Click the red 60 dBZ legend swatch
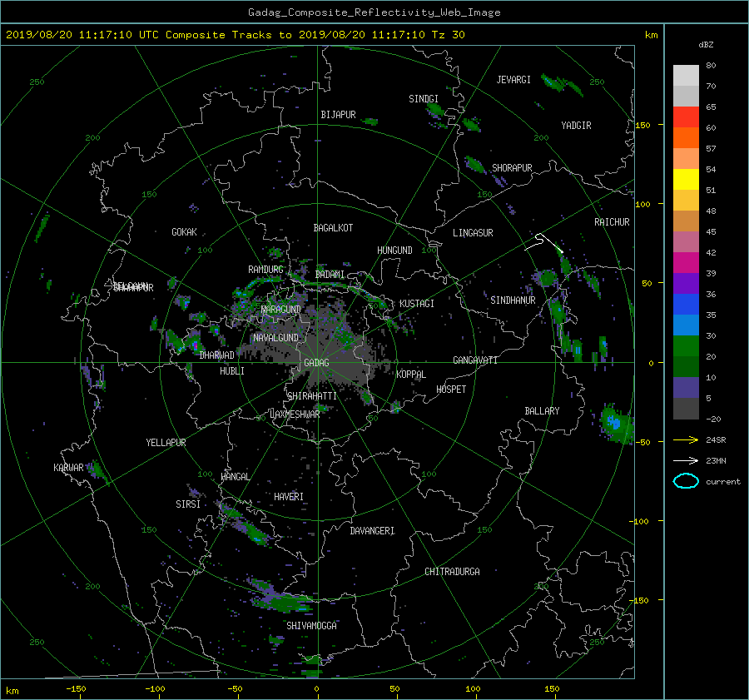Viewport: 749px width, 700px height. pyautogui.click(x=686, y=117)
